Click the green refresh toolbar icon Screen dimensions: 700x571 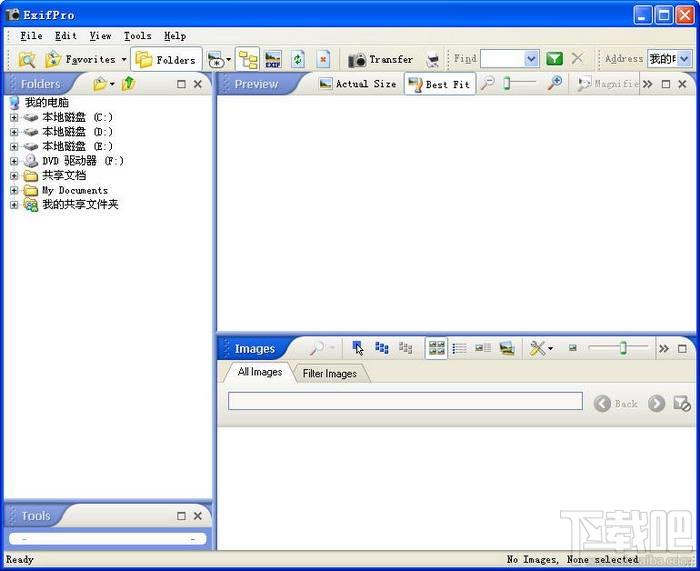[x=298, y=59]
